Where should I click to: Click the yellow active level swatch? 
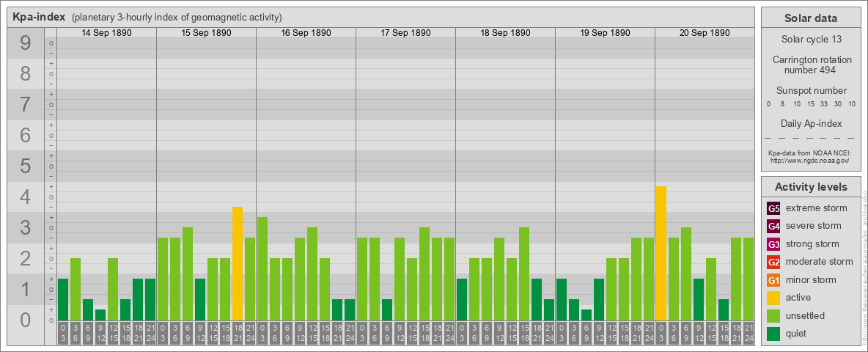coord(773,298)
